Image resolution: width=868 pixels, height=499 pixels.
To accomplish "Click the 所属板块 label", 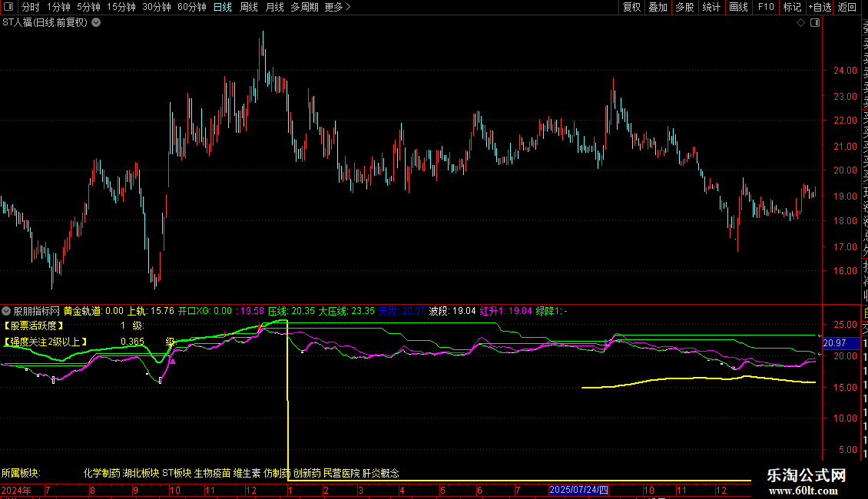I will click(x=21, y=474).
